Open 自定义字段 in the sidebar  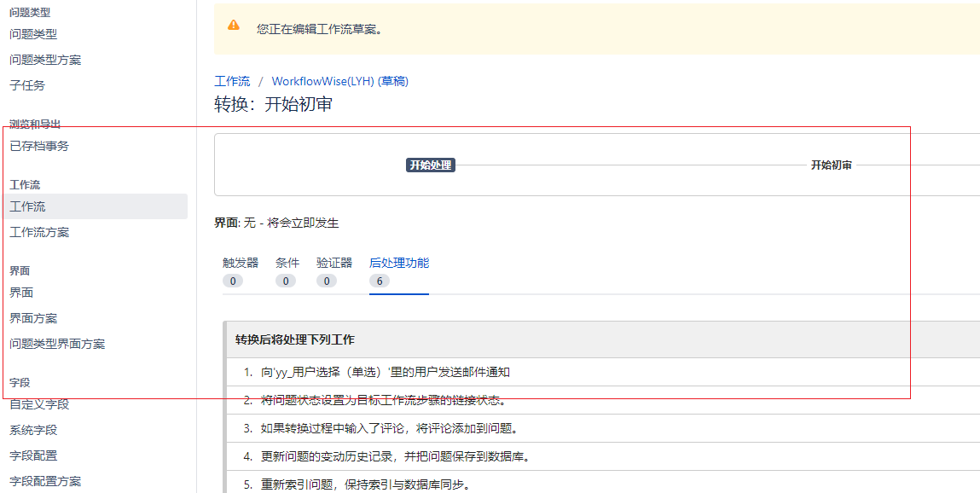pyautogui.click(x=39, y=404)
